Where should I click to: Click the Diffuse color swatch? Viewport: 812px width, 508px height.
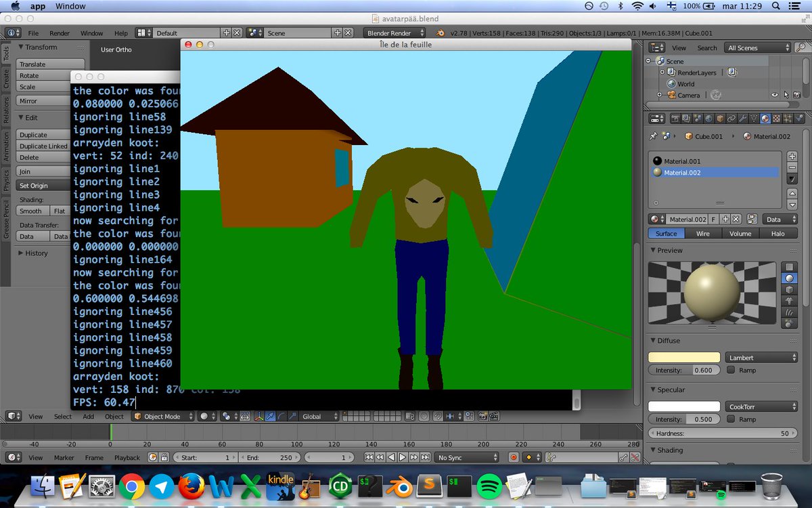click(x=684, y=357)
